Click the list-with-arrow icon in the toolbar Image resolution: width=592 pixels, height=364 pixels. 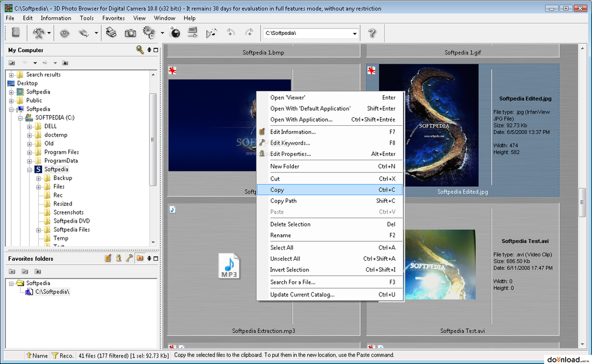tap(193, 33)
